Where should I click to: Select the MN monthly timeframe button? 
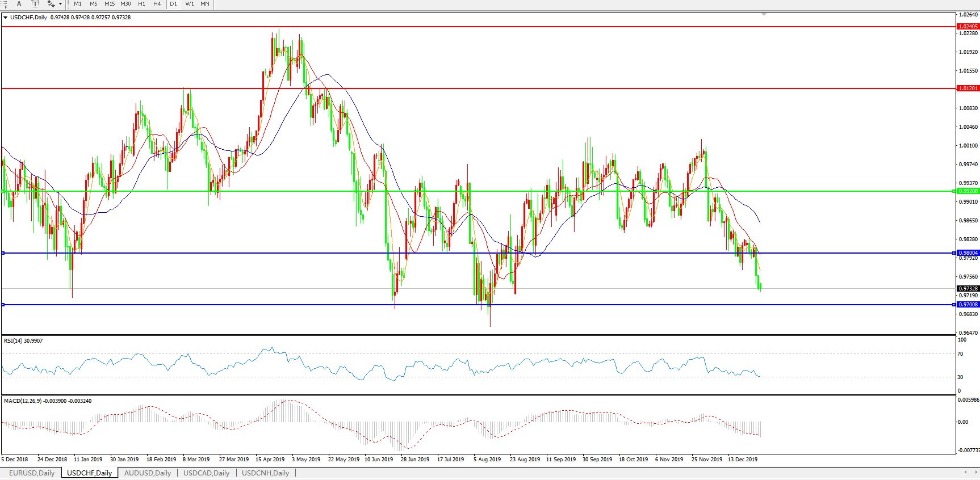(x=205, y=4)
